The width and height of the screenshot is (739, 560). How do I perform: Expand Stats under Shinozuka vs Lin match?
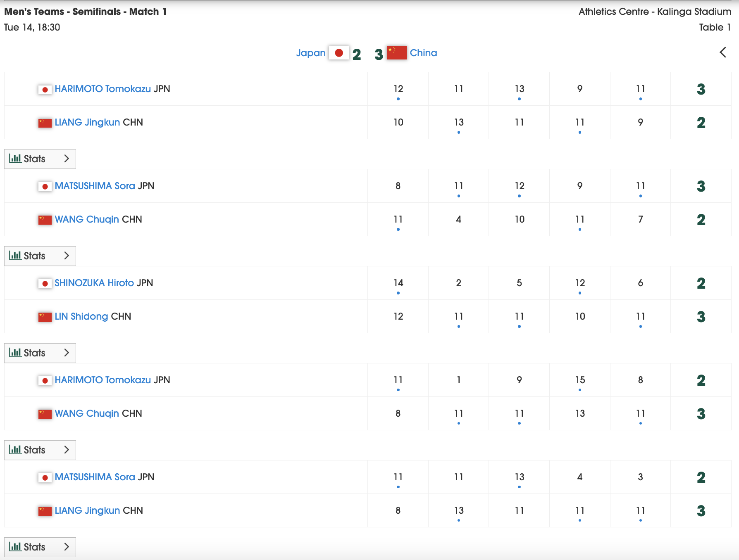[40, 353]
